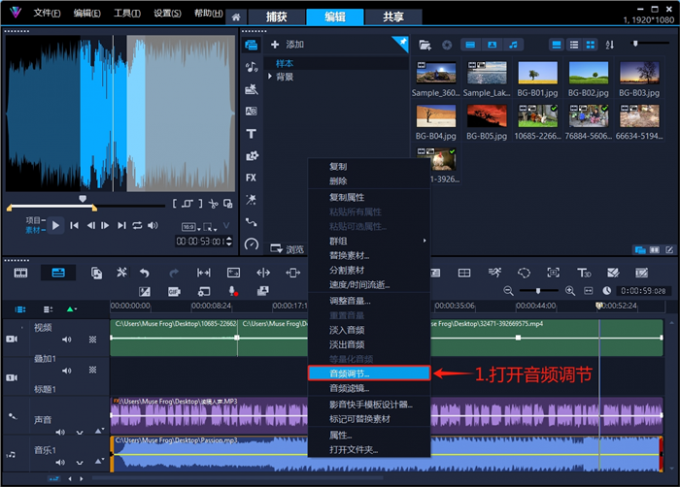Click the speed/time-lapse gauge icon in sidebar
The image size is (680, 487).
pos(251,245)
